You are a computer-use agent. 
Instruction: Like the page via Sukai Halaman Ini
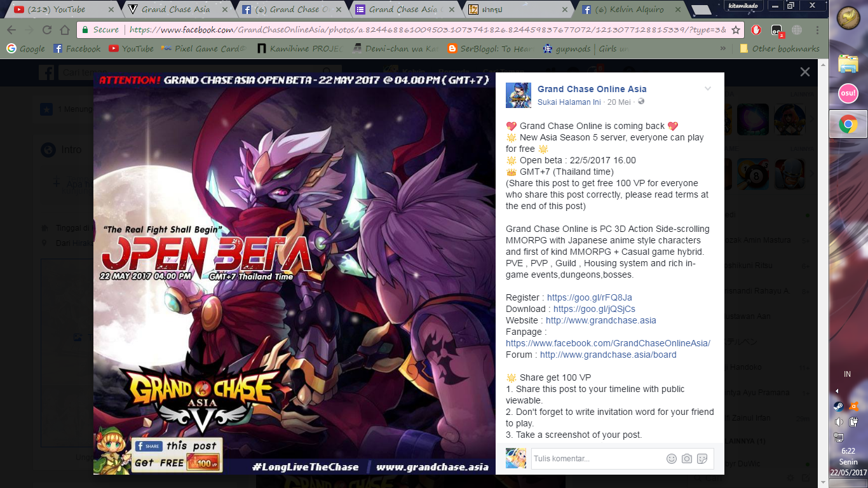point(570,102)
